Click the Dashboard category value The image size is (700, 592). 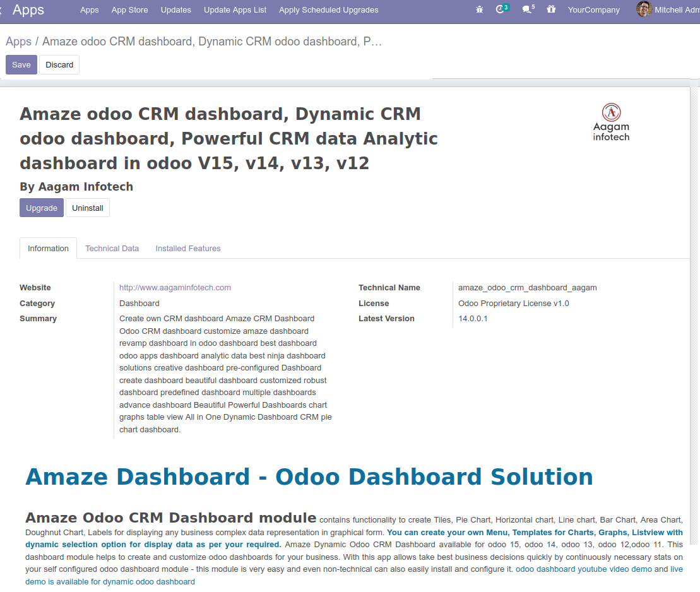(x=139, y=303)
